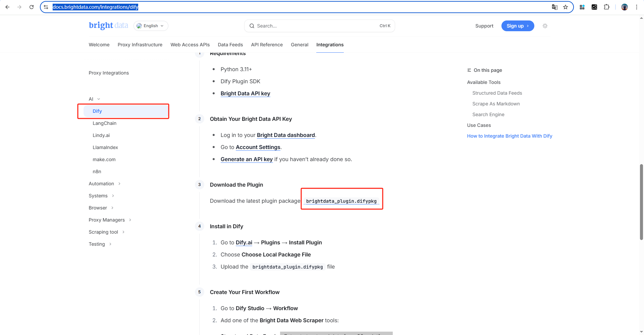This screenshot has height=335, width=644.
Task: Download brightdata_plugin.difypkg package link
Action: (341, 201)
